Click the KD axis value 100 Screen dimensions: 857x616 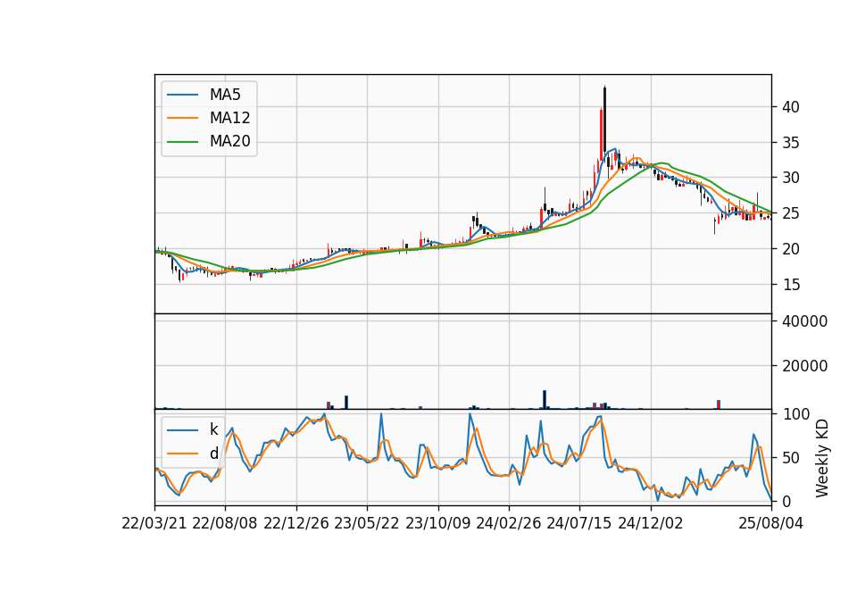tap(795, 414)
